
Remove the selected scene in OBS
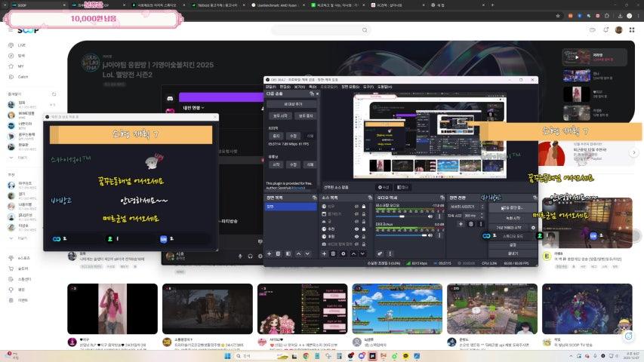coord(278,253)
